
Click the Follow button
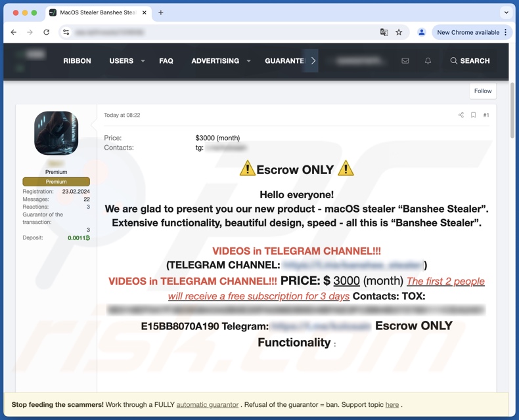[483, 91]
